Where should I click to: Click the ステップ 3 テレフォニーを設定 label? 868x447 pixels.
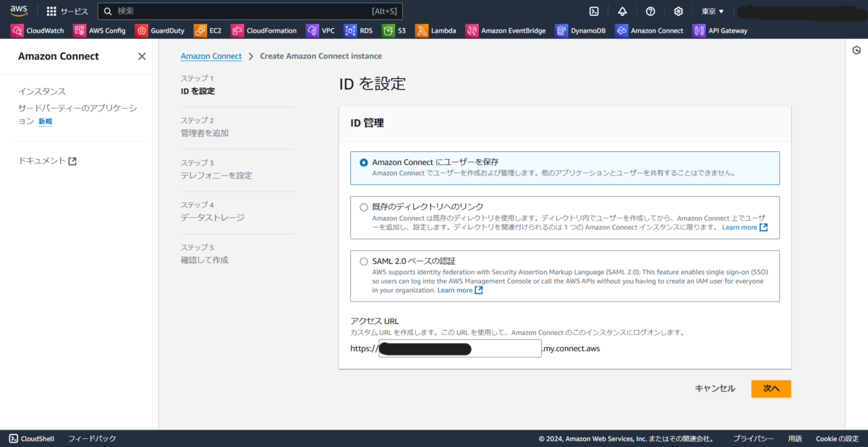(216, 169)
